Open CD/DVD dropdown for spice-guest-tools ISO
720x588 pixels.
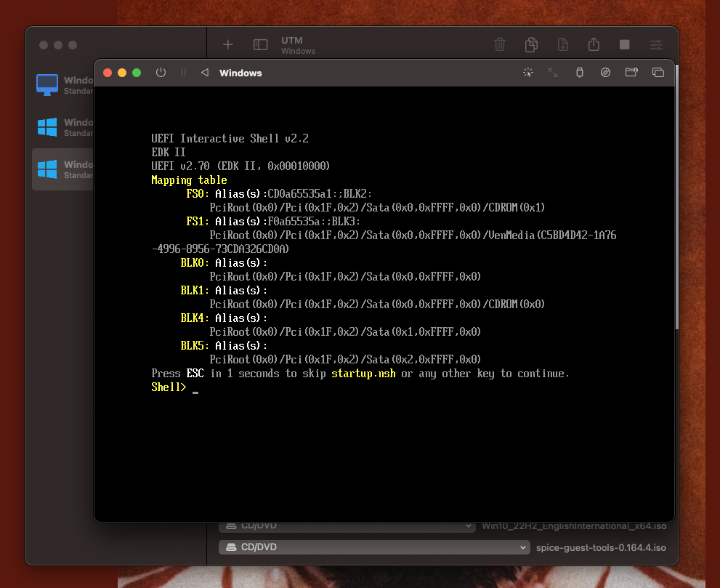point(374,547)
